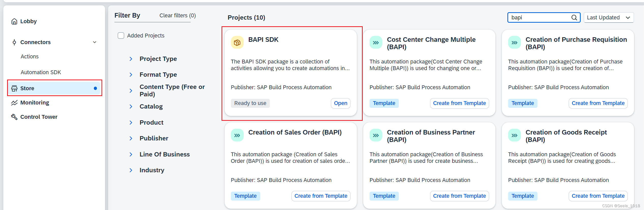Screen dimensions: 644x210
Task: Click the BAPI SDK card title
Action: tap(263, 40)
